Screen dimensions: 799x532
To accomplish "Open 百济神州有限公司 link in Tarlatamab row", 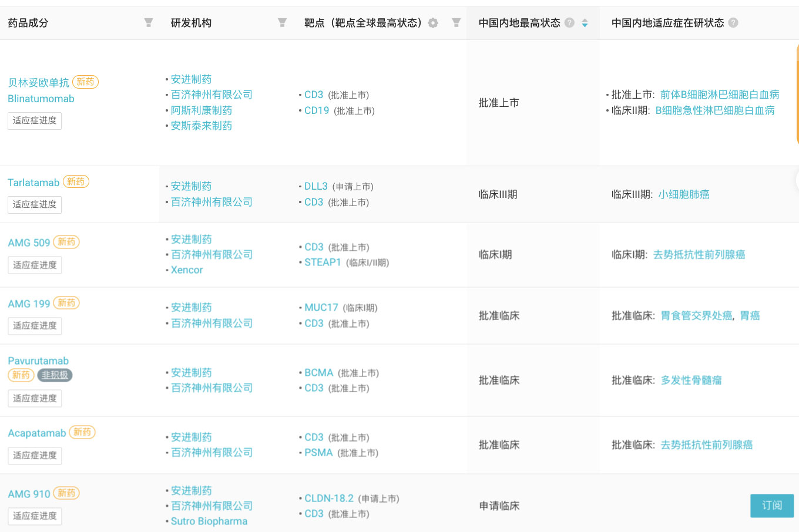I will [211, 202].
